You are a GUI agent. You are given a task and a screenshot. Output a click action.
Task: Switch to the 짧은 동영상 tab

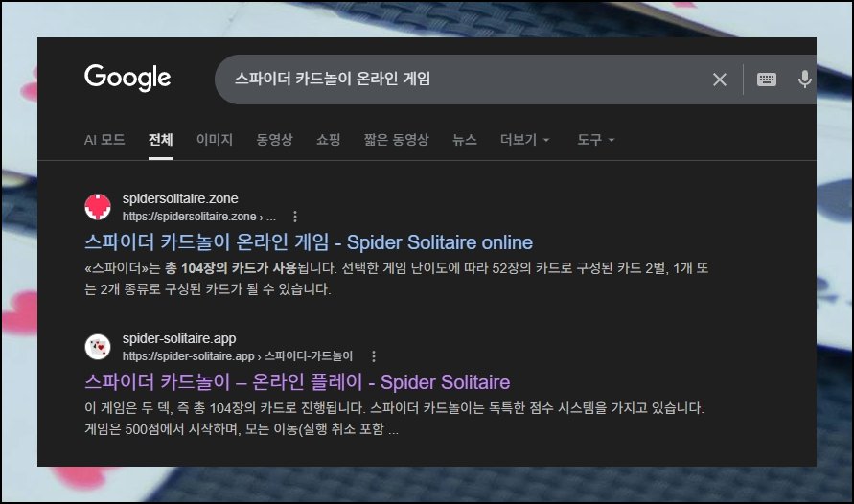point(397,140)
